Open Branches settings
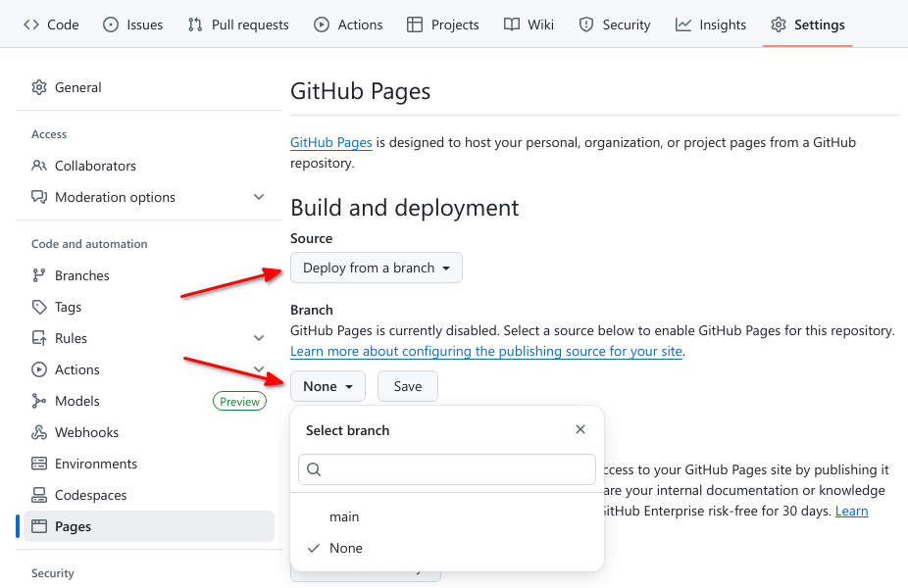 (149, 275)
